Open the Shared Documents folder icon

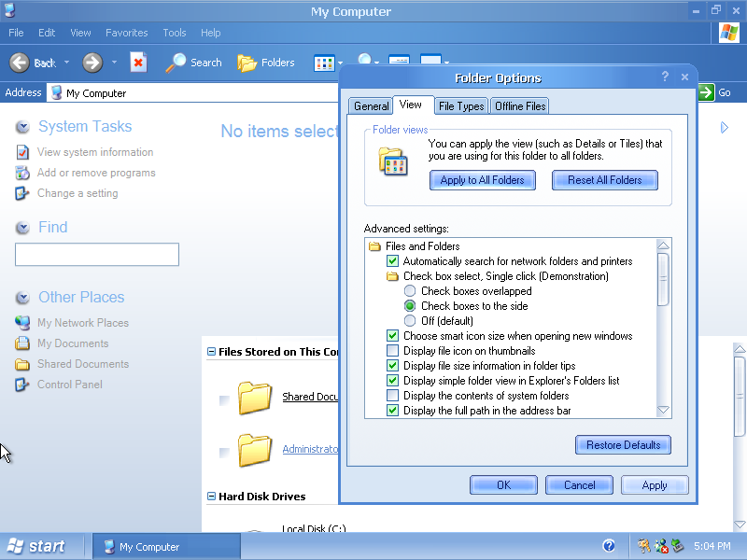(x=254, y=398)
